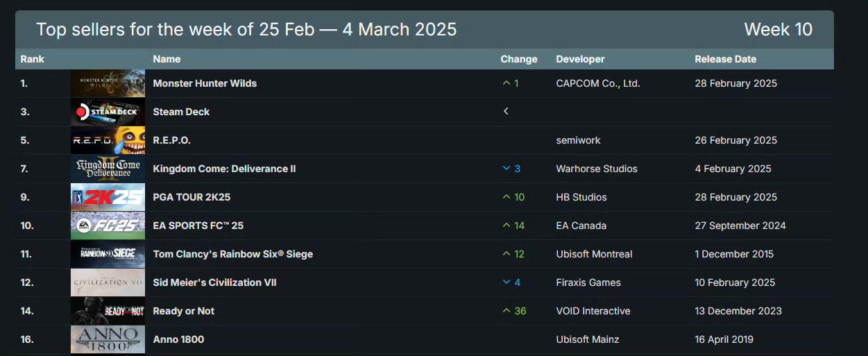Open Tom Clancy's Rainbow Six Siege link

coord(232,254)
